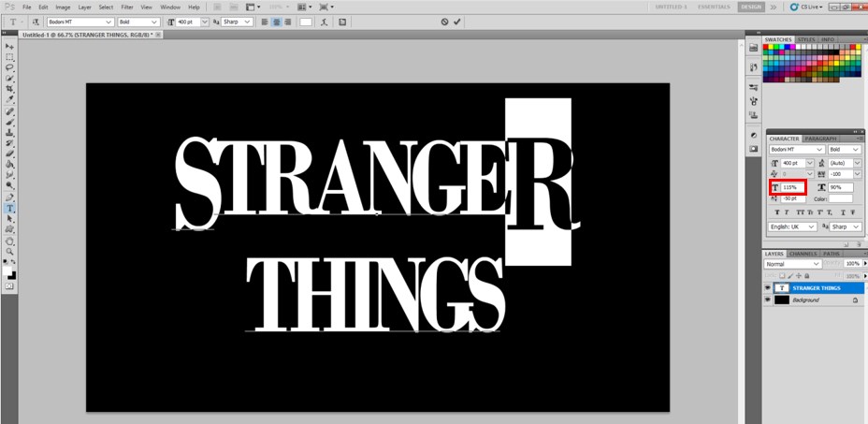Select the Zoom tool
868x424 pixels.
(x=9, y=252)
